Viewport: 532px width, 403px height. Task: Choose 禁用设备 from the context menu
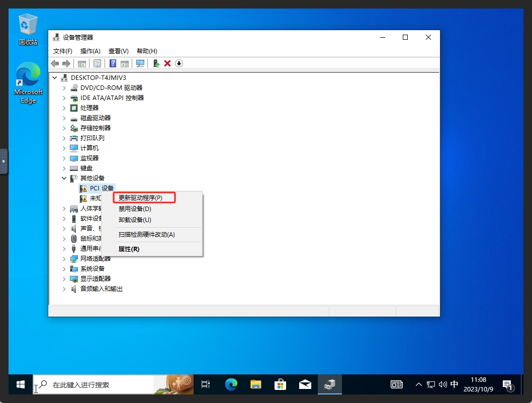(x=136, y=209)
